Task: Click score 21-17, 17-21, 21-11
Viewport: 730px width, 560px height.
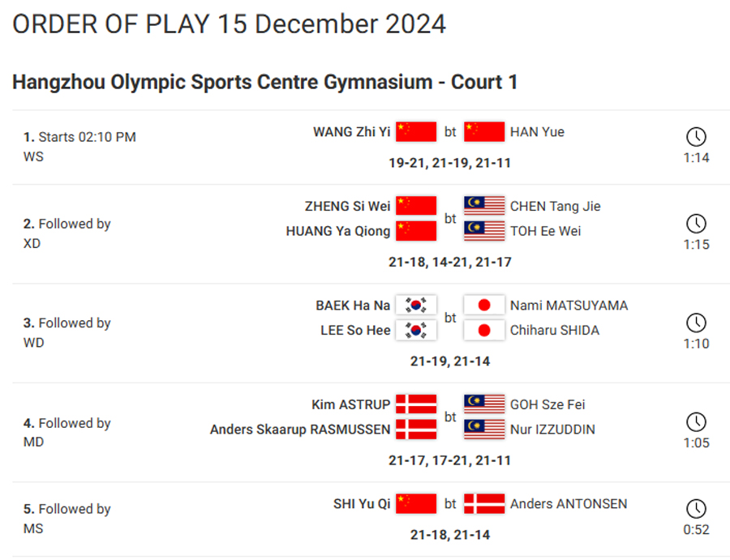Action: coord(449,460)
